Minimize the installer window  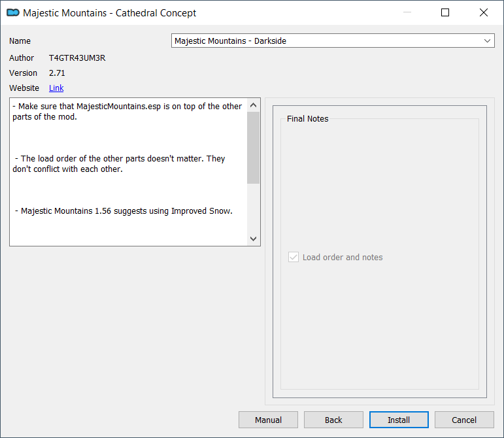coord(407,12)
